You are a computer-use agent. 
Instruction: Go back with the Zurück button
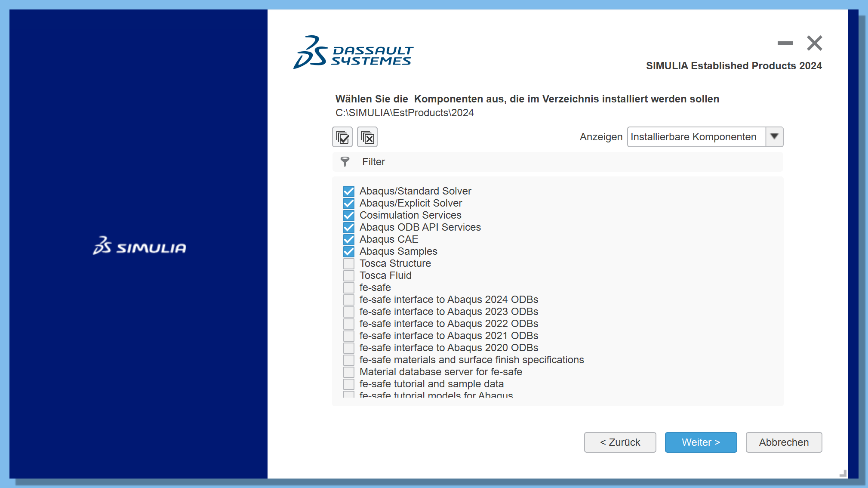[620, 442]
